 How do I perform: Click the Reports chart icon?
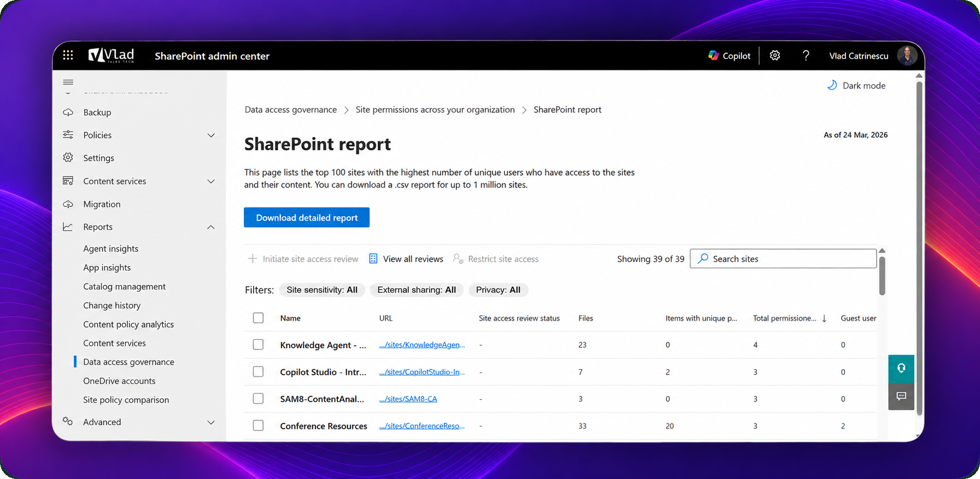68,227
